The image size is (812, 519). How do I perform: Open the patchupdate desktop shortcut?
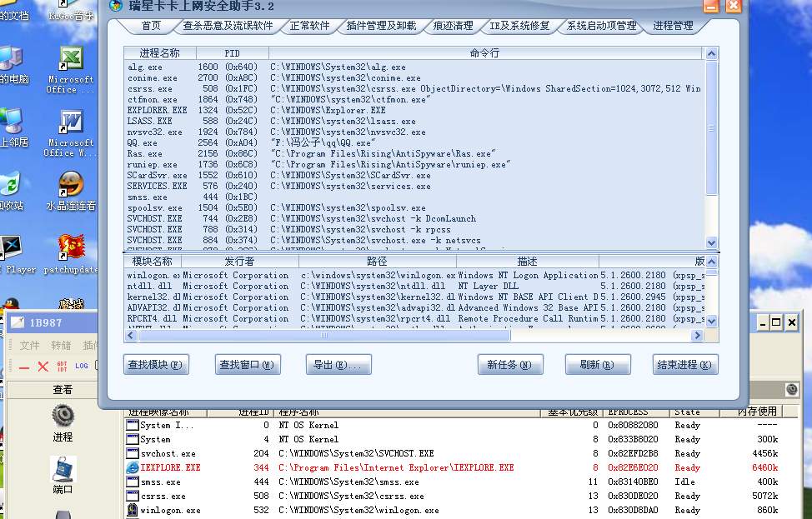point(70,253)
